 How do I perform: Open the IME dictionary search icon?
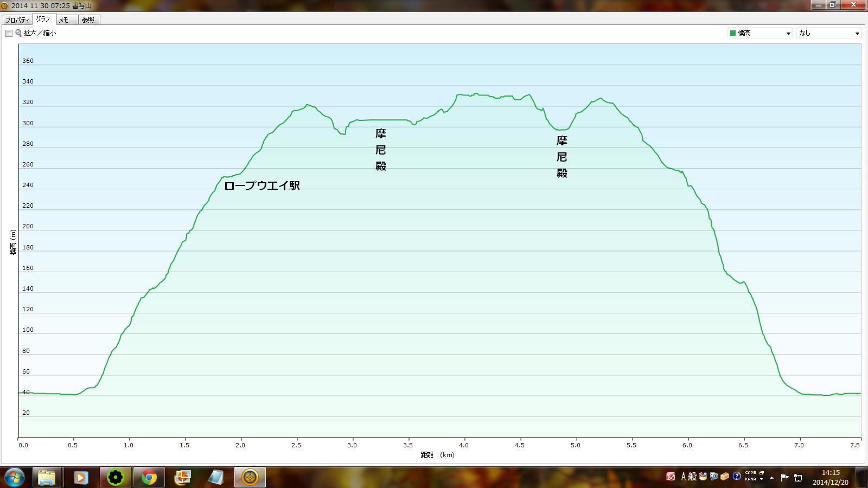714,477
